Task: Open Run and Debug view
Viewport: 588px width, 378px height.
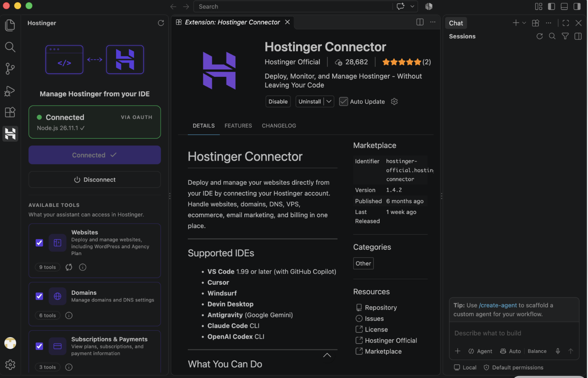Action: pos(10,91)
